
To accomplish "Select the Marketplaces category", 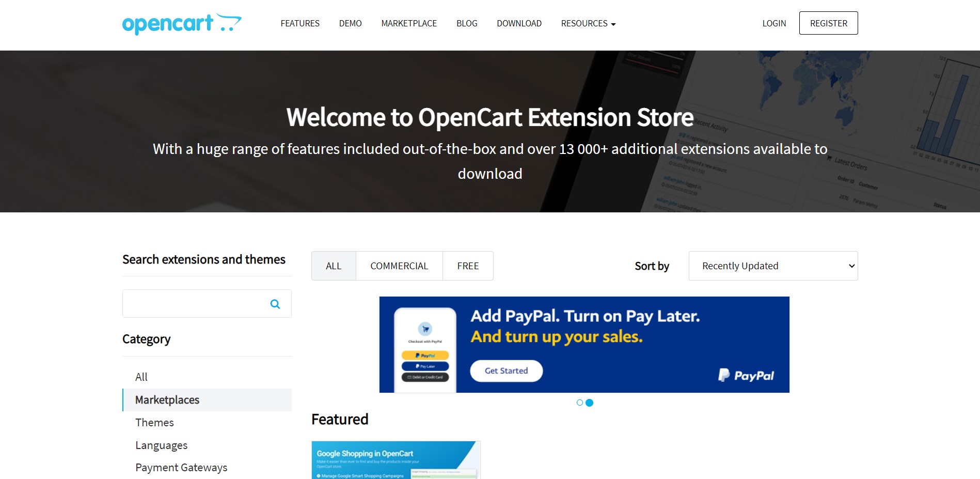I will (x=207, y=400).
